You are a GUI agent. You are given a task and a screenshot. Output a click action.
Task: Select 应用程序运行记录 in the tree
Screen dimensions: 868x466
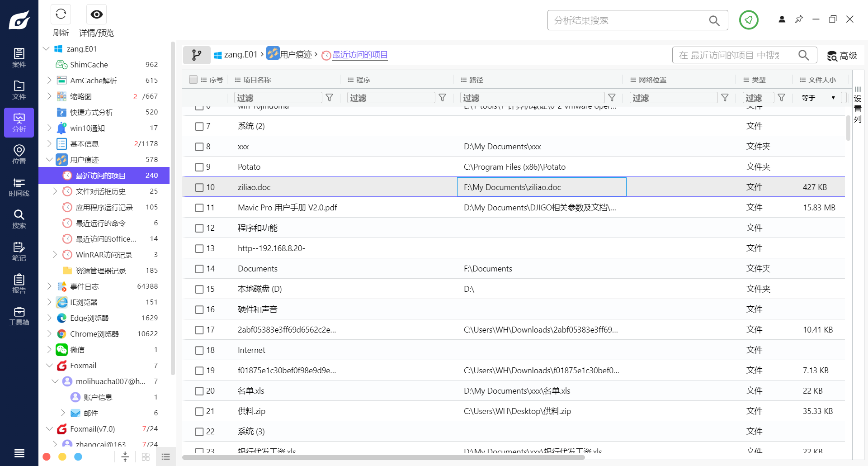[x=104, y=207]
